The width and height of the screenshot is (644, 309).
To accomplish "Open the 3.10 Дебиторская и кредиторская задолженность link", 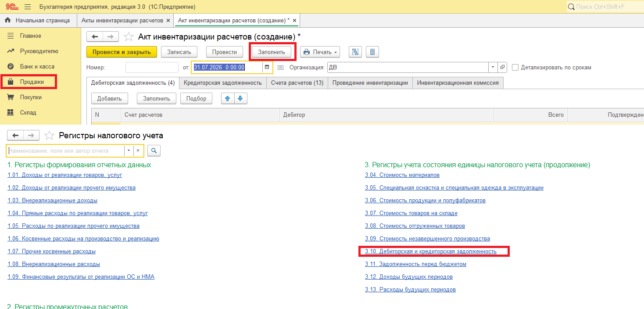I will click(x=431, y=252).
